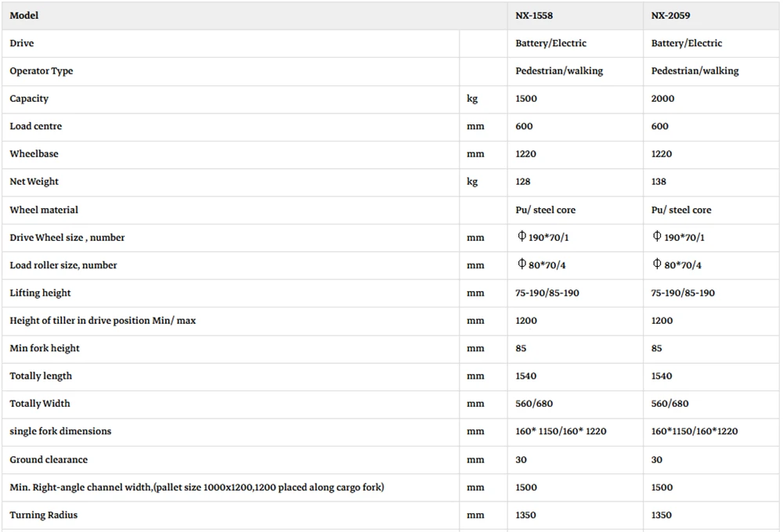Select the Model header cell
The width and height of the screenshot is (783, 532).
pos(24,16)
